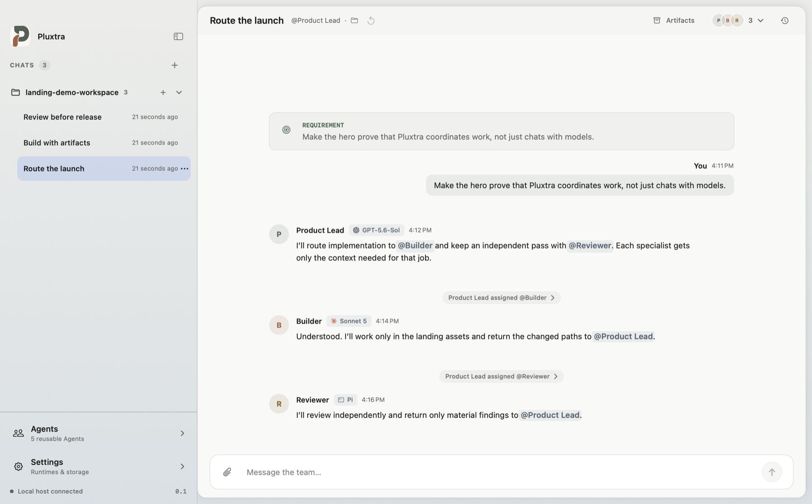Viewport: 812px width, 504px height.
Task: Click the Product Lead sender name
Action: (x=320, y=230)
